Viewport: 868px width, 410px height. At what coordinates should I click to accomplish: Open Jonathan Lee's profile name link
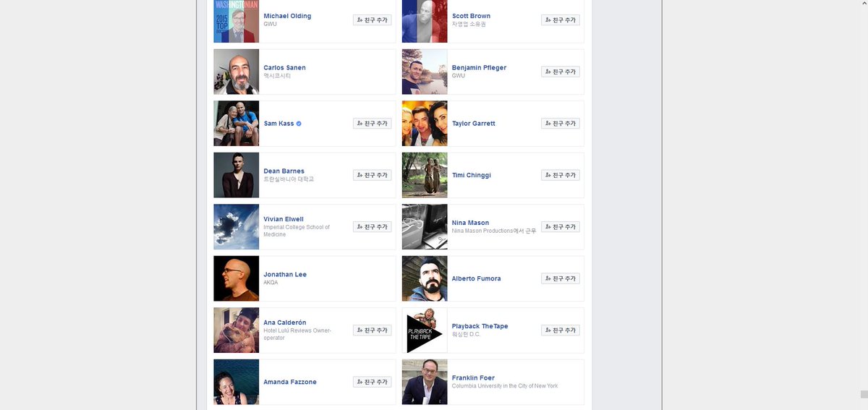[285, 274]
